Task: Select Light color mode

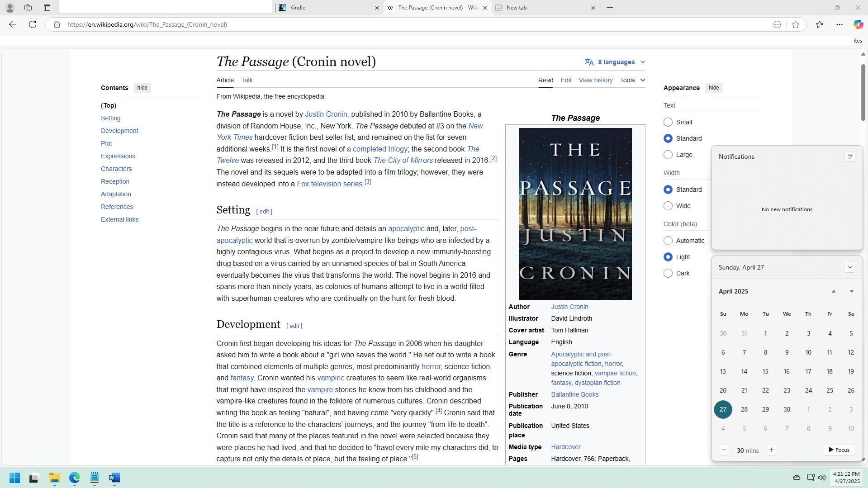Action: [x=668, y=257]
